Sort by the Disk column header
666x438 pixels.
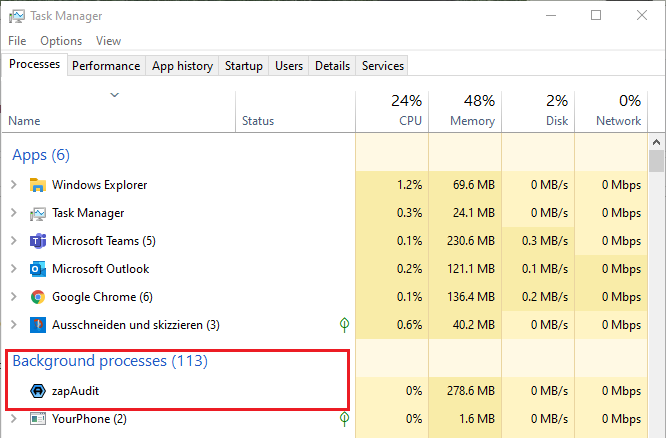pyautogui.click(x=538, y=111)
